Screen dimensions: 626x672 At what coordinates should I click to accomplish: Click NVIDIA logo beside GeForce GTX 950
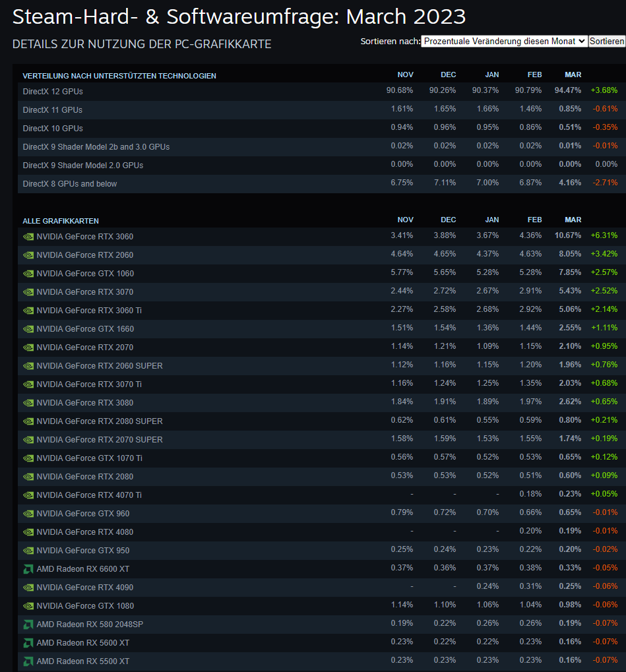coord(28,550)
